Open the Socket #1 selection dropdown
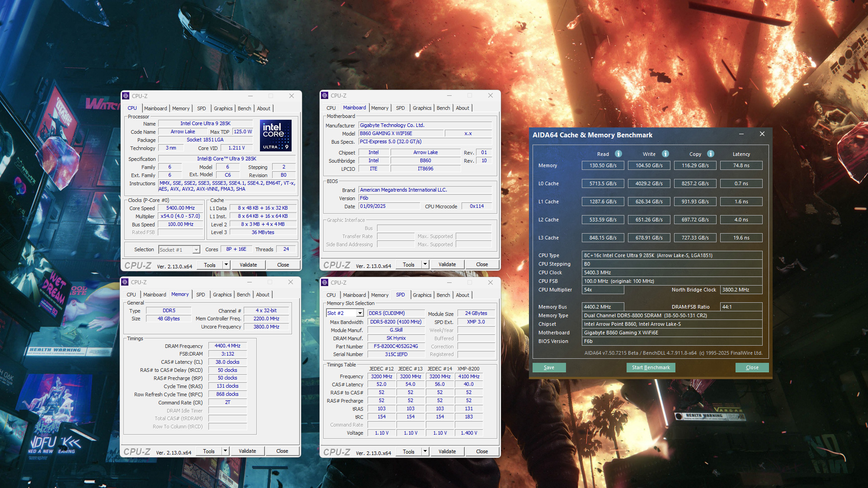Screen dimensions: 868x488 (196, 250)
